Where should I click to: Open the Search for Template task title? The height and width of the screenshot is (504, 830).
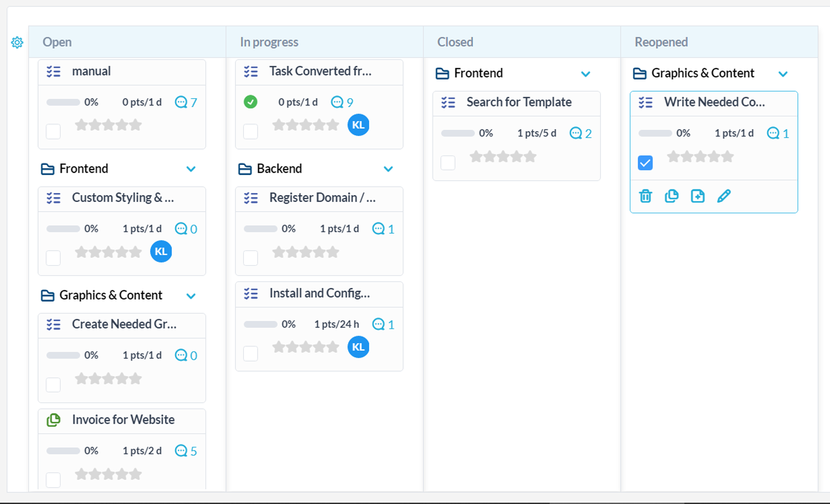click(519, 102)
